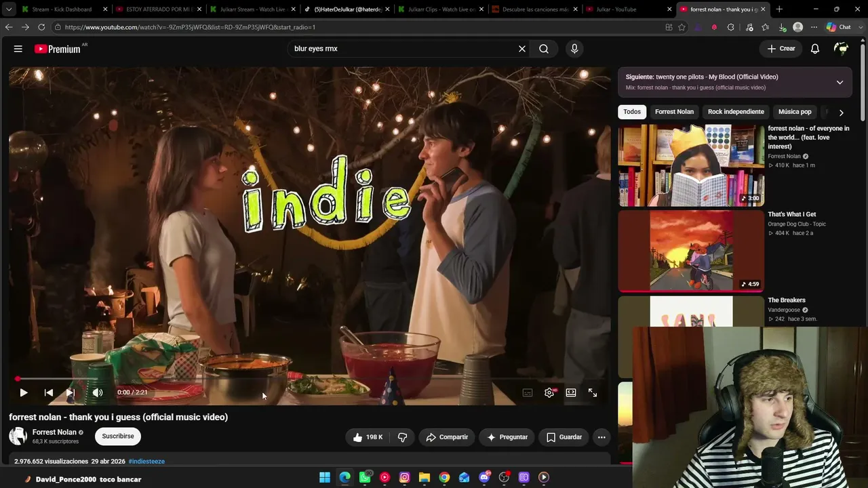The height and width of the screenshot is (488, 868).
Task: Open browser favorites list icon
Action: click(766, 27)
